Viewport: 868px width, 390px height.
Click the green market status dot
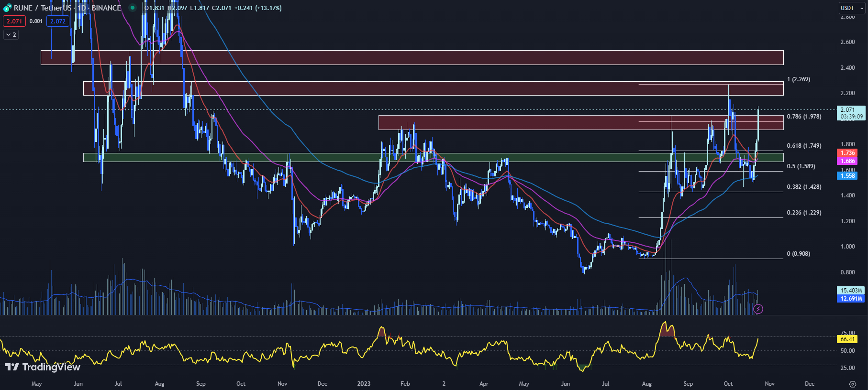(133, 8)
